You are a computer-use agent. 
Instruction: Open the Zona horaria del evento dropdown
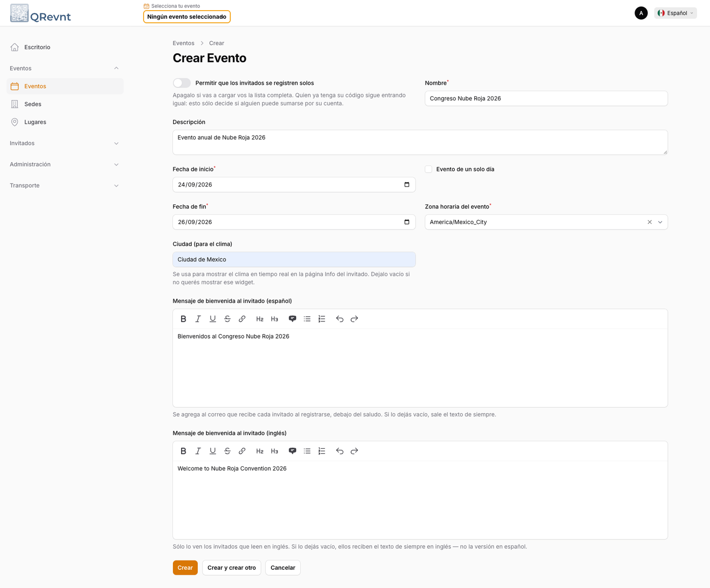[660, 222]
